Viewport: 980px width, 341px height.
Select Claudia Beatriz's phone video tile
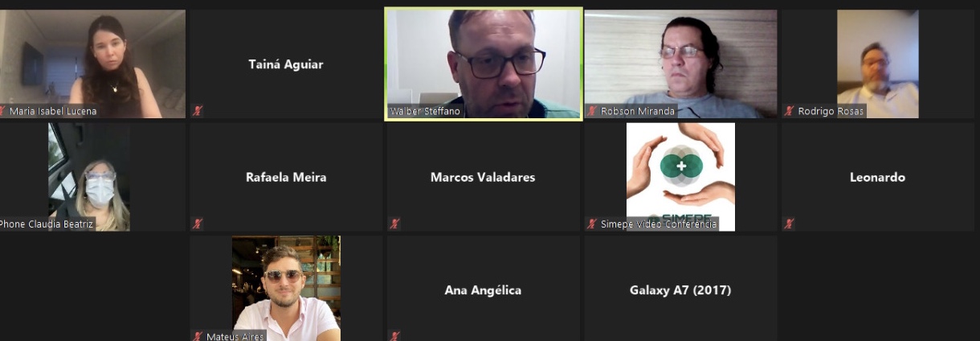tap(92, 177)
